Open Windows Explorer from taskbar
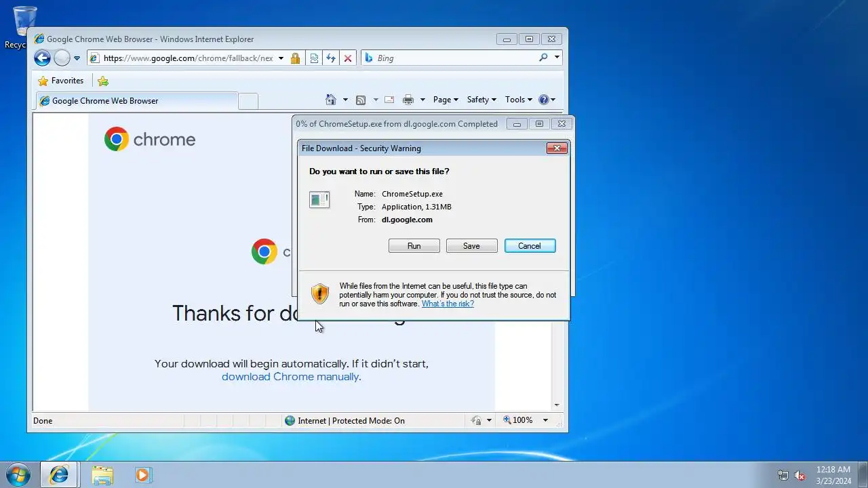The image size is (868, 488). pos(102,475)
